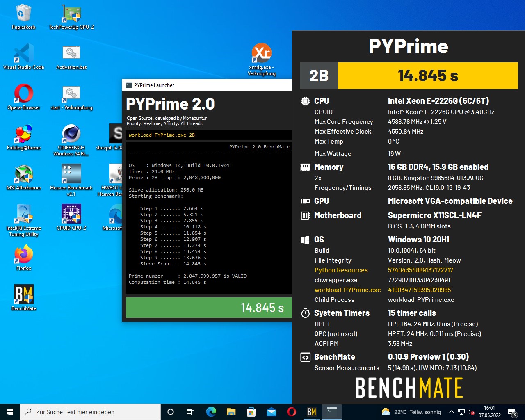Click the BenchMate version code icon
The width and height of the screenshot is (525, 420).
[305, 357]
